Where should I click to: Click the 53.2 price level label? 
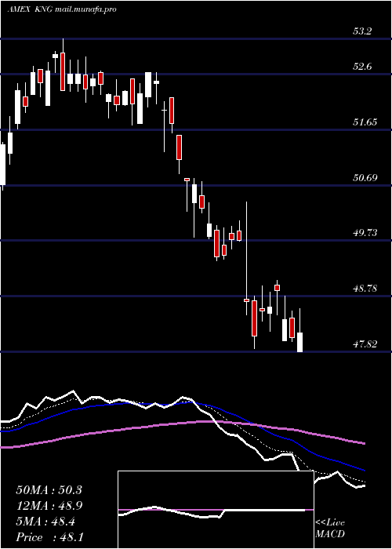click(362, 31)
